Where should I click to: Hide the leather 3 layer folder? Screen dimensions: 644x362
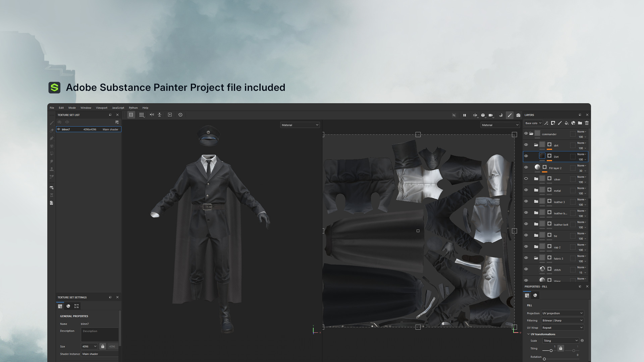(526, 201)
